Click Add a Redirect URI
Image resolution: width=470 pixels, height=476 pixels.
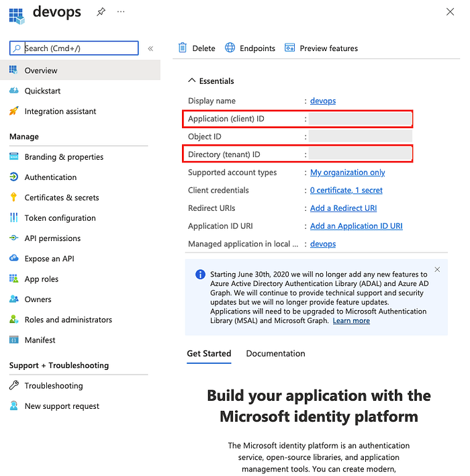(x=343, y=208)
